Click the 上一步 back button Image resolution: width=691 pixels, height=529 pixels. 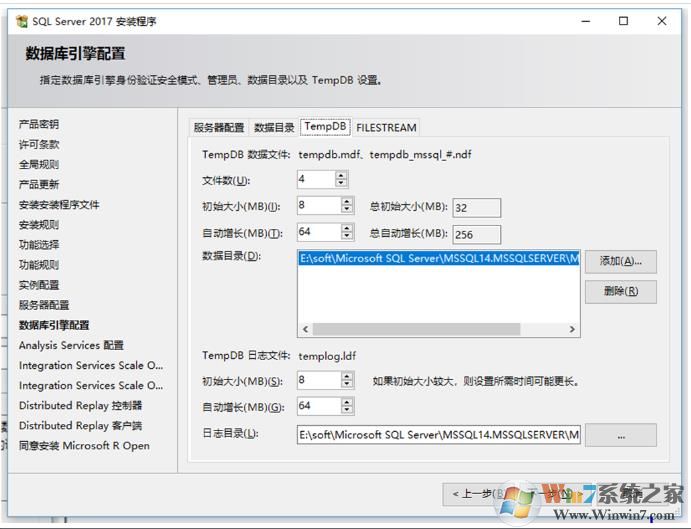(477, 494)
